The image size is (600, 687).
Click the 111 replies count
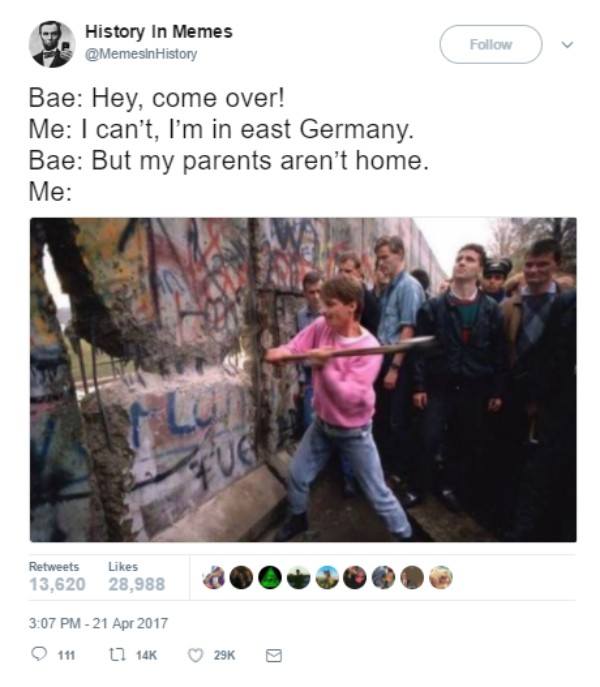point(67,655)
